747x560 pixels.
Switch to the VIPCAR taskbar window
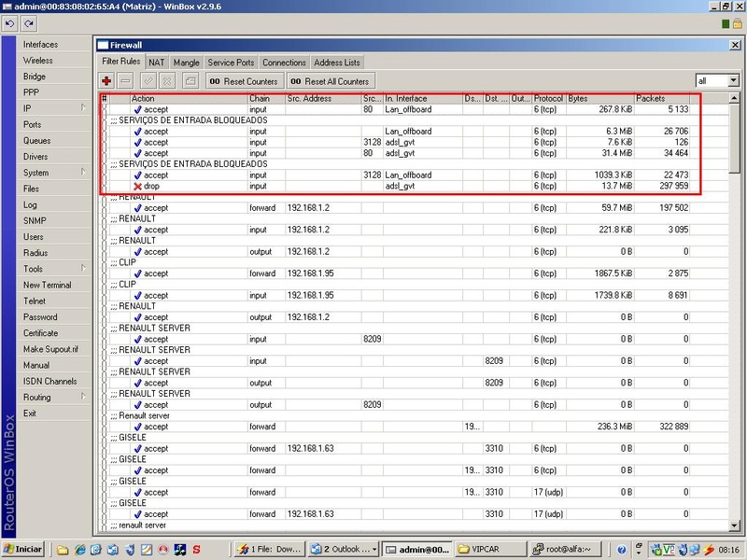click(x=489, y=550)
